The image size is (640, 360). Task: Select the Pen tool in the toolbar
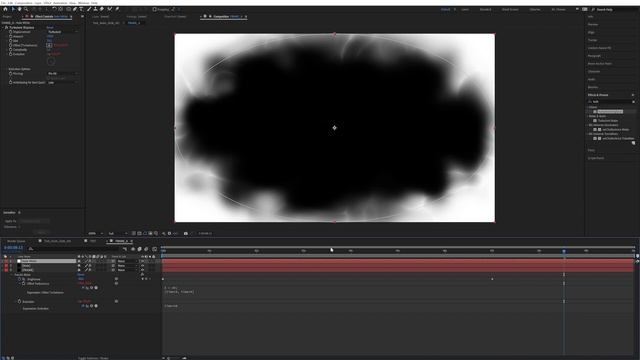(x=75, y=9)
